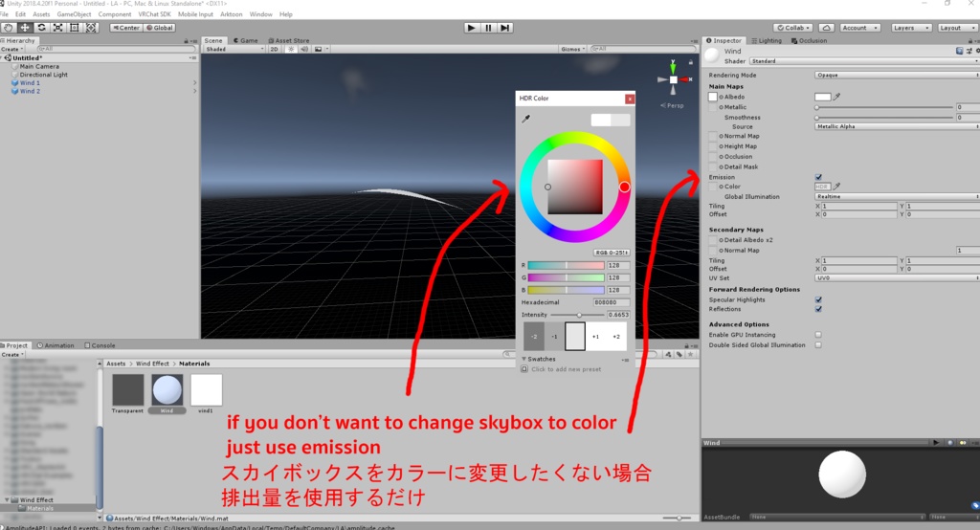980x530 pixels.
Task: Toggle Reflections checkbox
Action: (819, 309)
